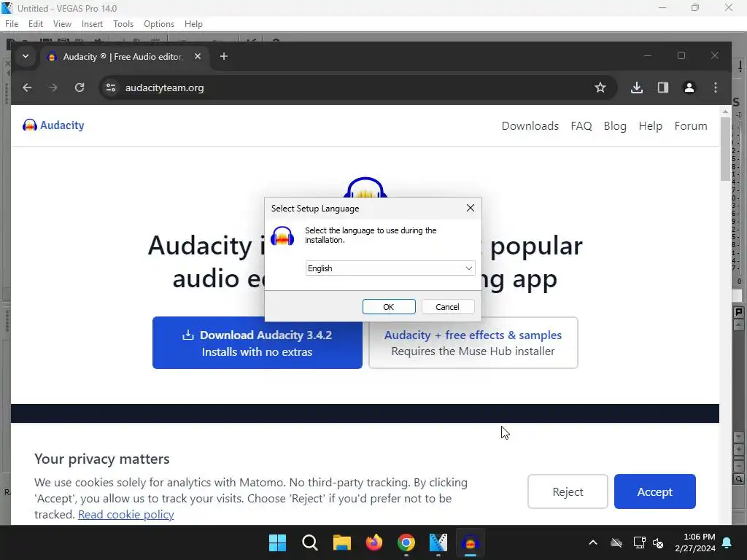
Task: Open the muted volume tray icon
Action: pos(659,542)
